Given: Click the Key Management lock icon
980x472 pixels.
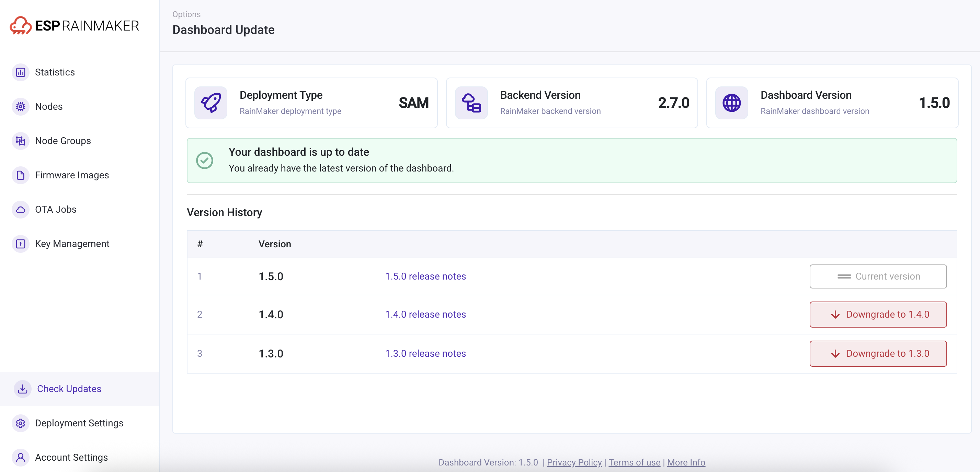Looking at the screenshot, I should point(20,244).
